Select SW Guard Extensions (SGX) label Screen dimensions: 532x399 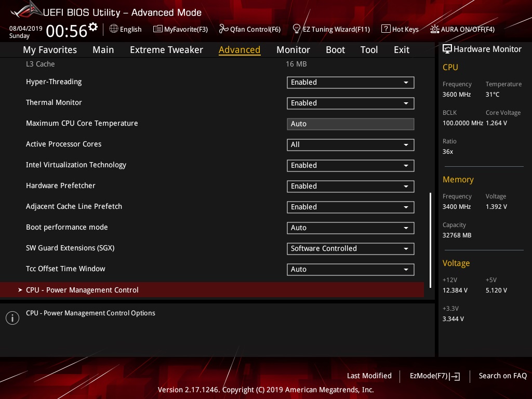point(70,248)
